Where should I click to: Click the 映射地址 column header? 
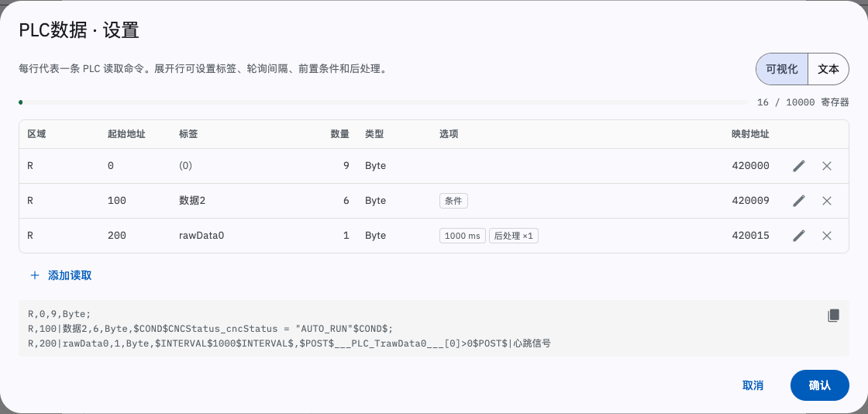(x=750, y=134)
